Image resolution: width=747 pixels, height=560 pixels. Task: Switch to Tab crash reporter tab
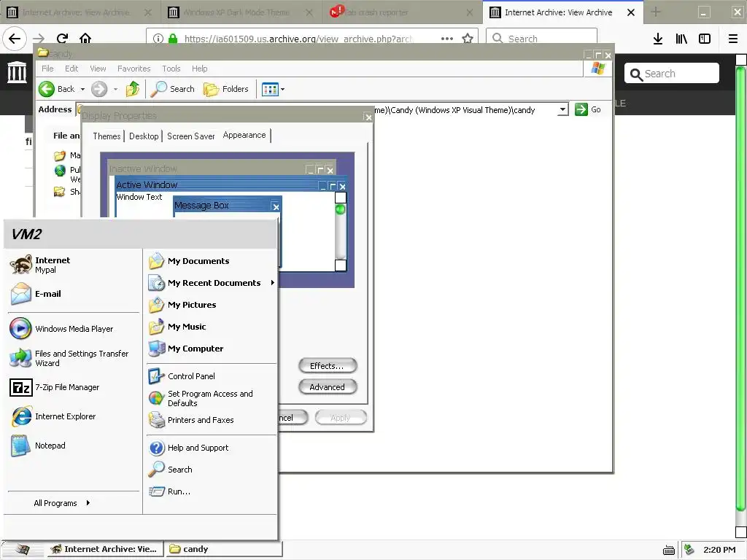pos(403,12)
